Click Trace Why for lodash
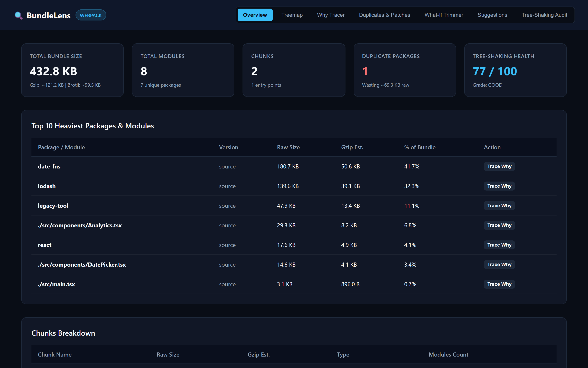 499,186
